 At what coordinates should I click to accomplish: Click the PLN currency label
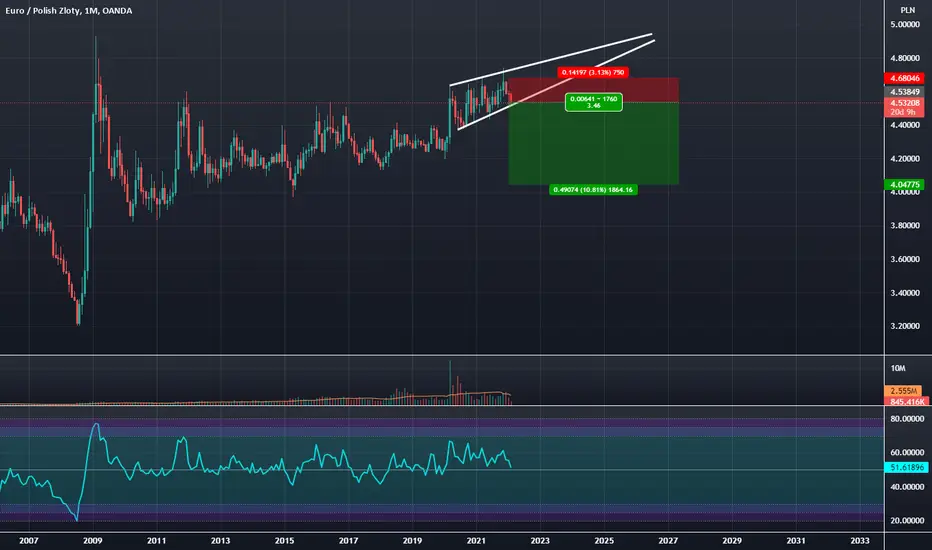[907, 10]
